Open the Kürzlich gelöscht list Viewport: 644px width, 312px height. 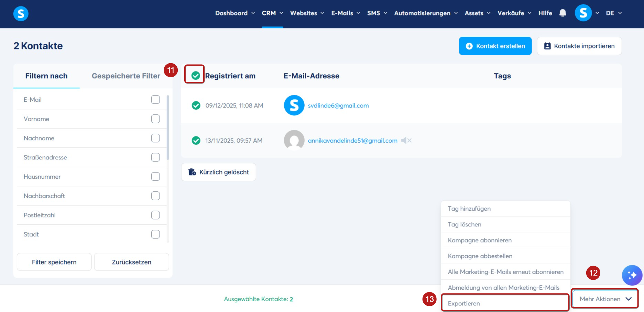point(219,172)
